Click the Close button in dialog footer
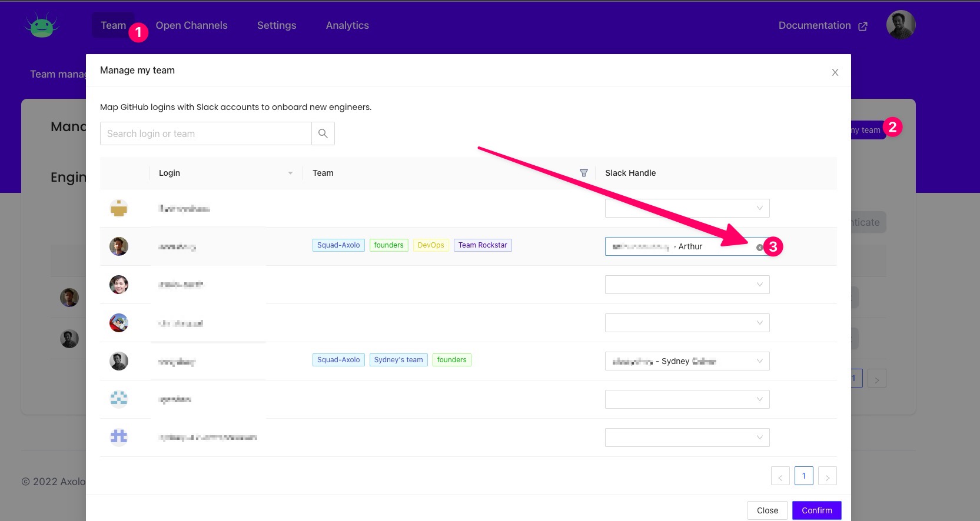This screenshot has height=521, width=980. [767, 510]
